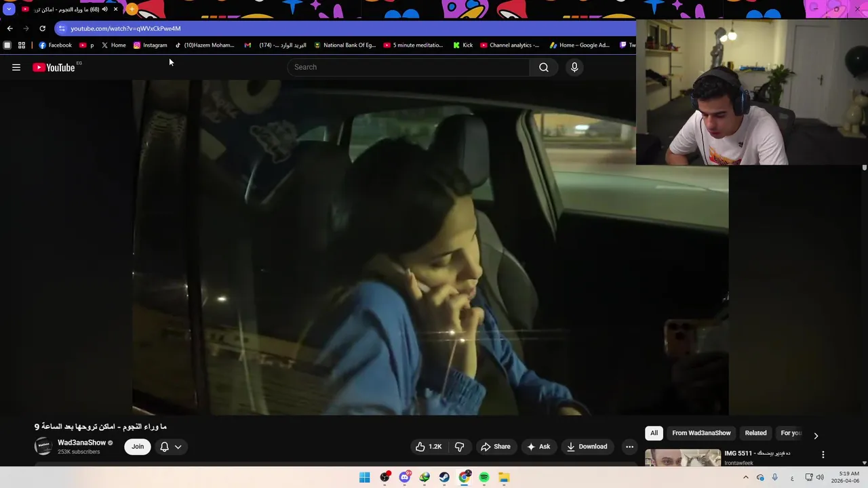The width and height of the screenshot is (868, 488).
Task: Select the Related filter chip
Action: click(x=755, y=433)
